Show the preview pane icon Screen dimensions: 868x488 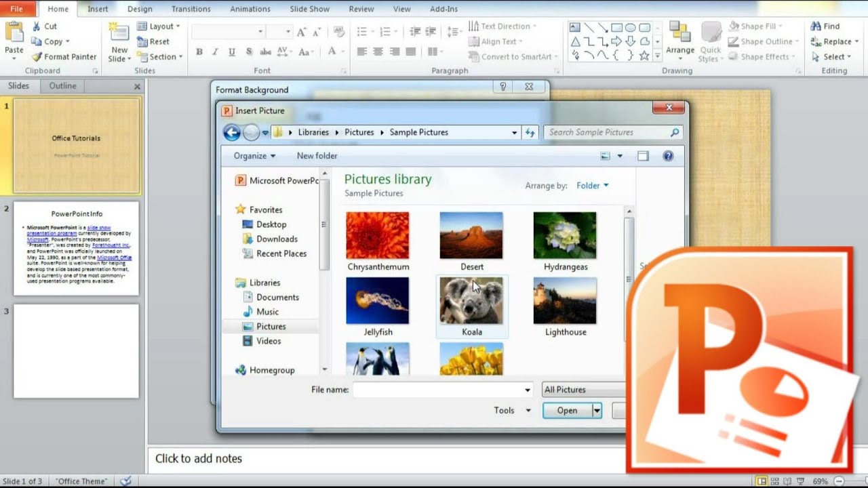click(x=643, y=156)
